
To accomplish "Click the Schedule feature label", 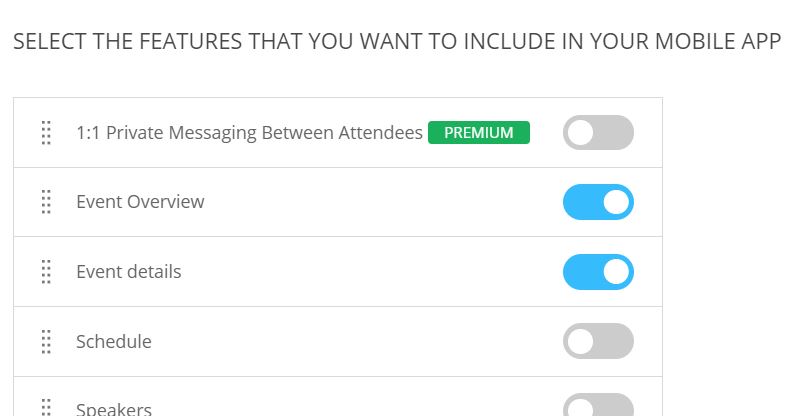I will coord(114,342).
